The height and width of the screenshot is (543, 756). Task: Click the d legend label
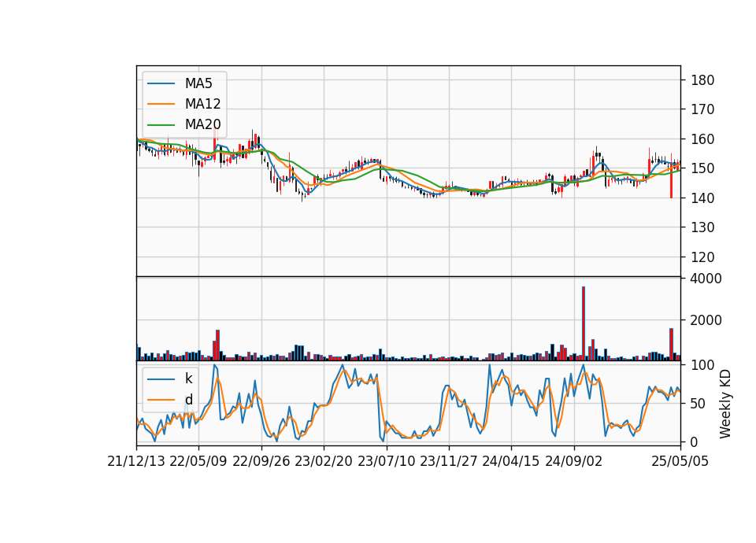click(188, 400)
